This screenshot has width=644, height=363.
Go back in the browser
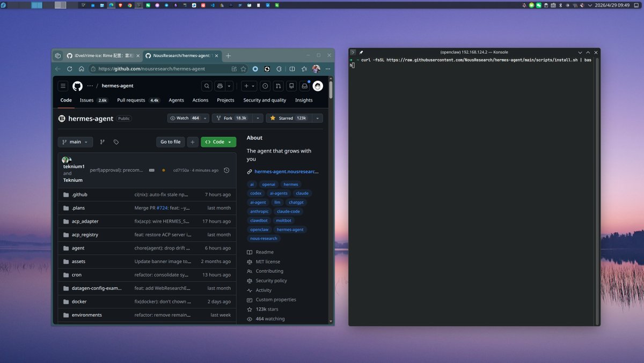(58, 69)
